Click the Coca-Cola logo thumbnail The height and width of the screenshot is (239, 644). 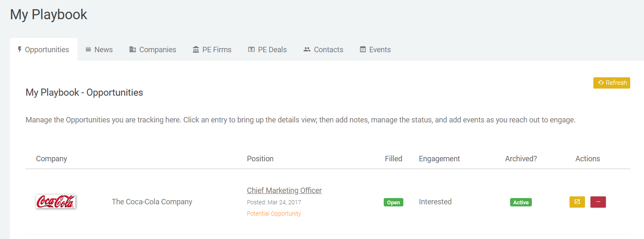56,201
